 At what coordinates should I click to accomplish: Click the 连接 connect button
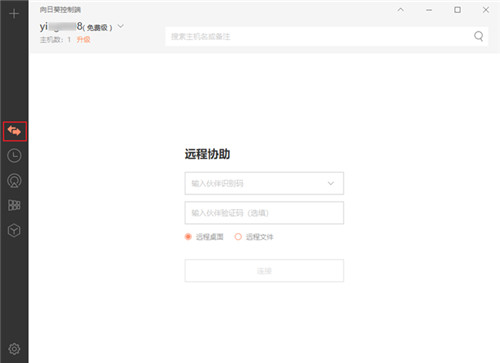(x=264, y=271)
